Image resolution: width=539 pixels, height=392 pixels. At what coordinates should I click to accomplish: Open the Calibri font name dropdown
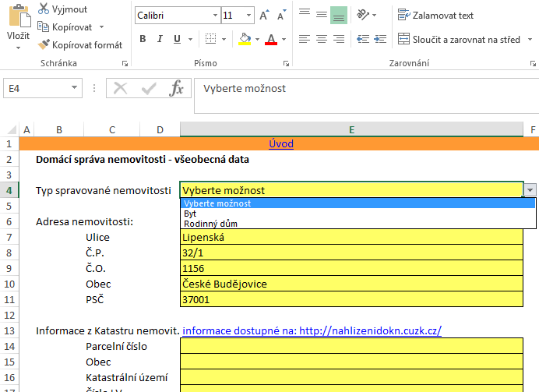(x=215, y=16)
